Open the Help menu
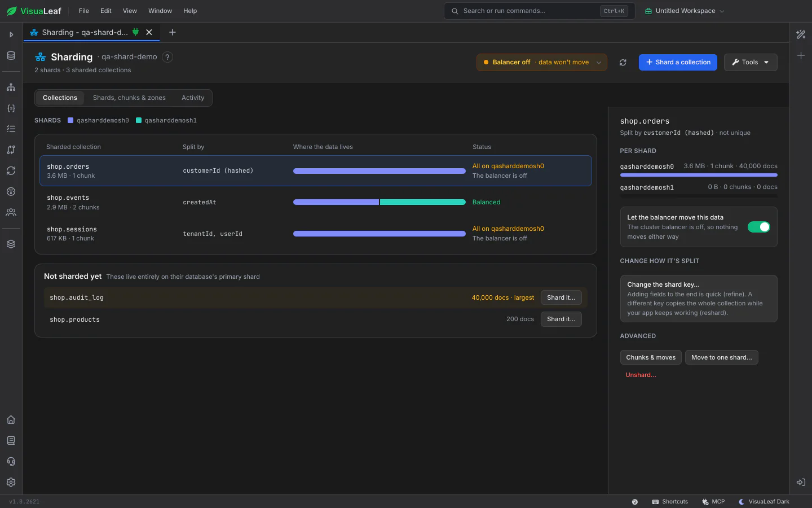The image size is (812, 508). coord(190,11)
